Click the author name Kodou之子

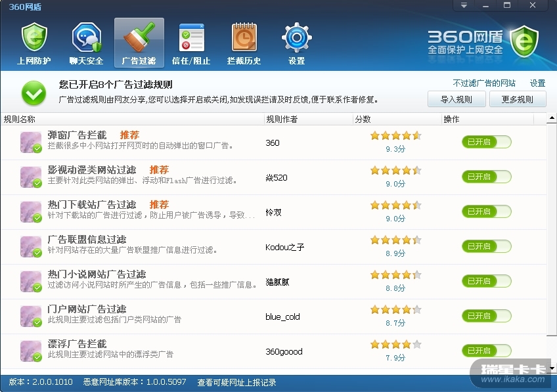tap(284, 247)
